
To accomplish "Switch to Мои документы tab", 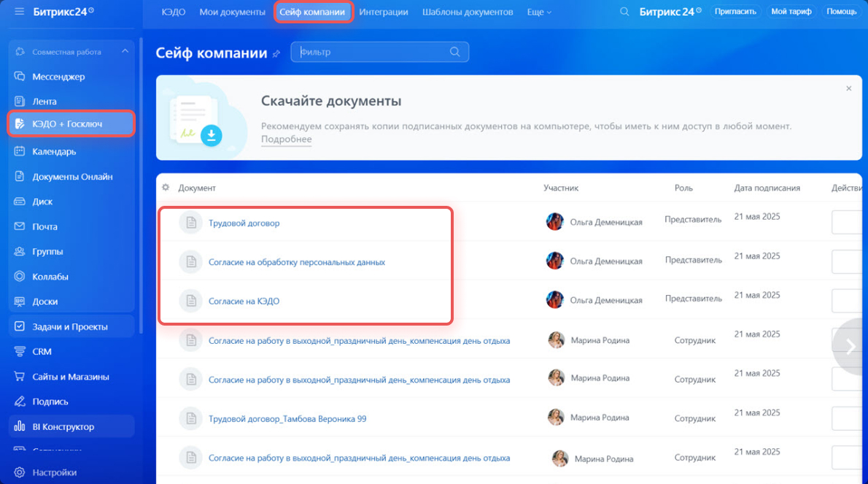I will click(233, 12).
